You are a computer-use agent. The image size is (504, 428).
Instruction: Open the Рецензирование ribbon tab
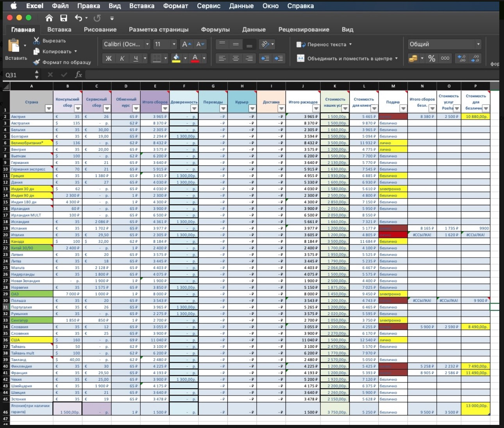pos(304,29)
